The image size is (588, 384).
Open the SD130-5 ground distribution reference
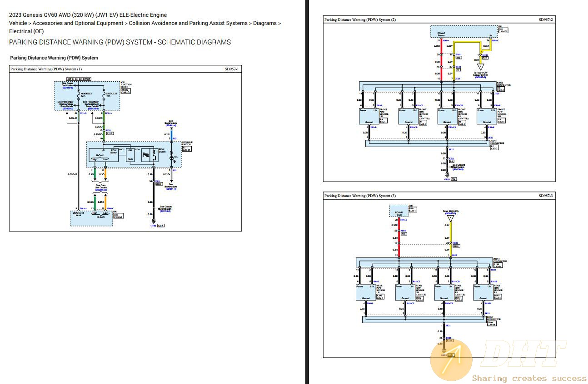pos(458,169)
